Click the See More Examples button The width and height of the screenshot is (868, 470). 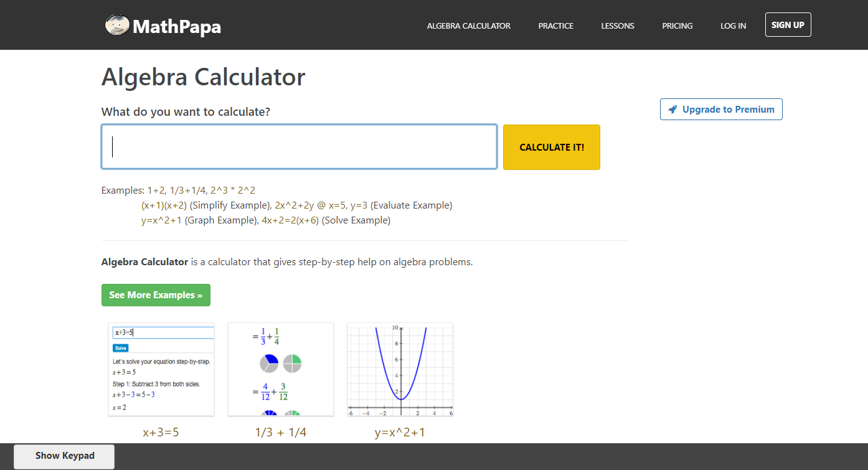(x=156, y=295)
